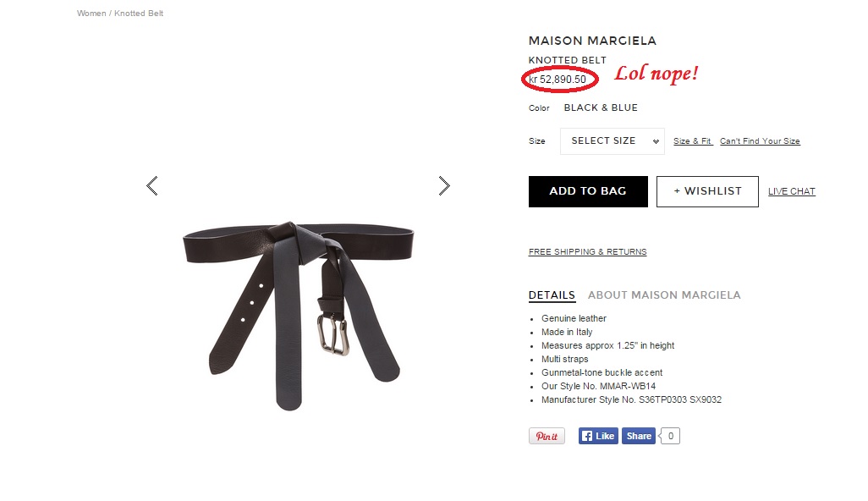Click the Knotted Belt breadcrumb
Image resolution: width=868 pixels, height=501 pixels.
point(139,14)
